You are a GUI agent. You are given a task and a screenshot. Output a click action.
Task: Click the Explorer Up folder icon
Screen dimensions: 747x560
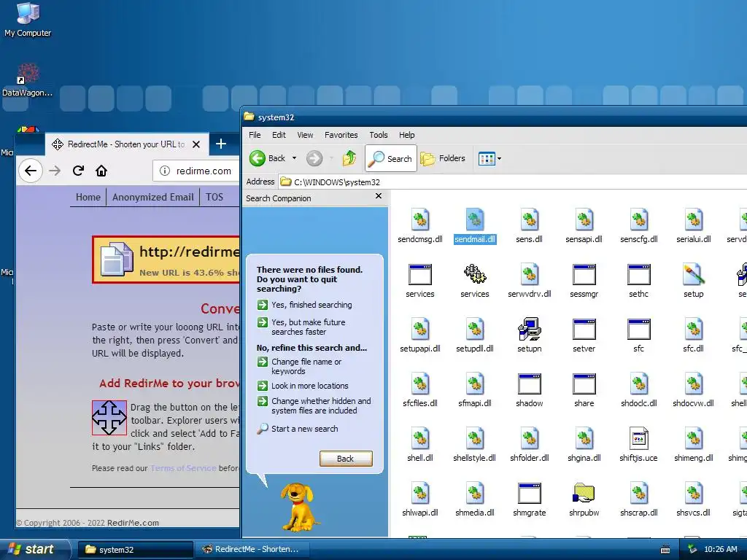pos(349,158)
